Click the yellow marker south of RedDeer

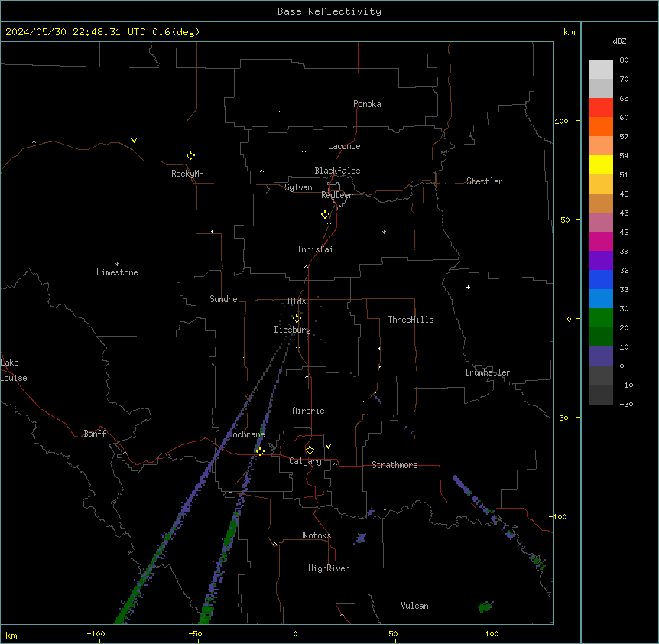pos(325,215)
